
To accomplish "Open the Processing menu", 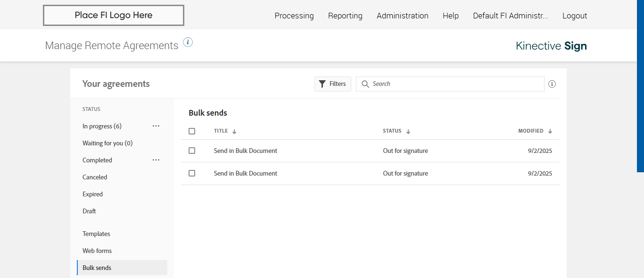I will 294,16.
